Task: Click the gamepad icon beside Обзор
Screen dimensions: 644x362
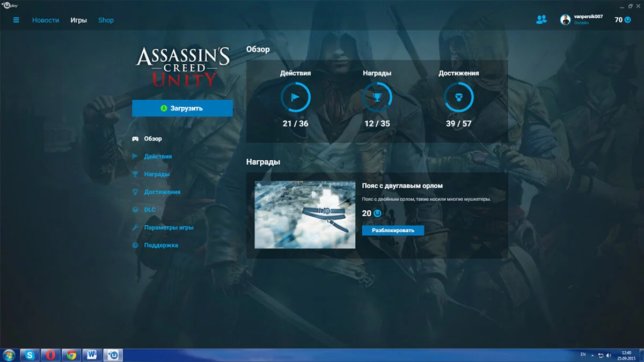Action: [x=135, y=138]
